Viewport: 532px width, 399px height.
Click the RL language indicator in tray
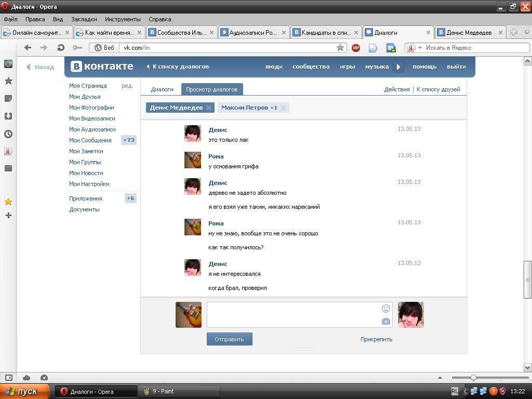[x=455, y=392]
